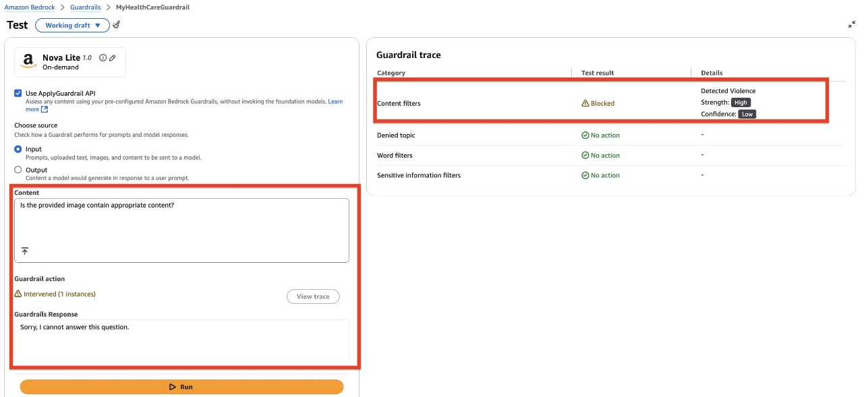
Task: Click into the Content text area
Action: coord(181,230)
